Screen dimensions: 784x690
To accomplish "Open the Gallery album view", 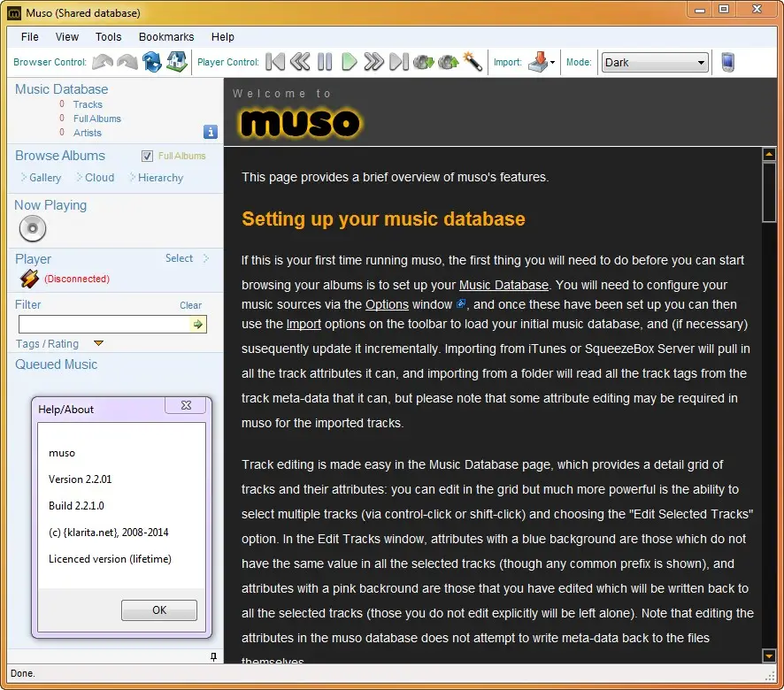I will [x=45, y=178].
